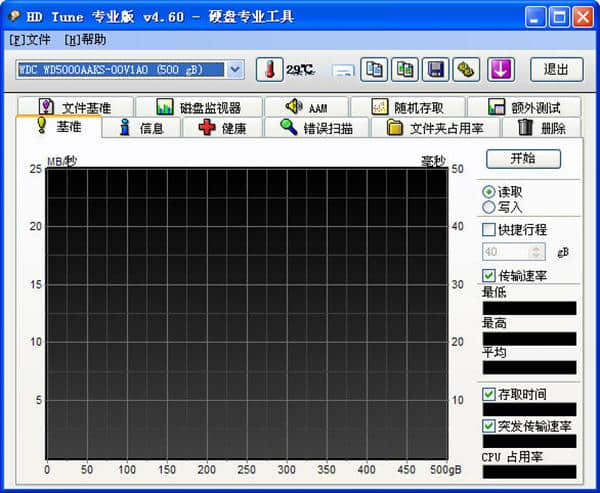Select the 读取 read radio button

pos(489,191)
